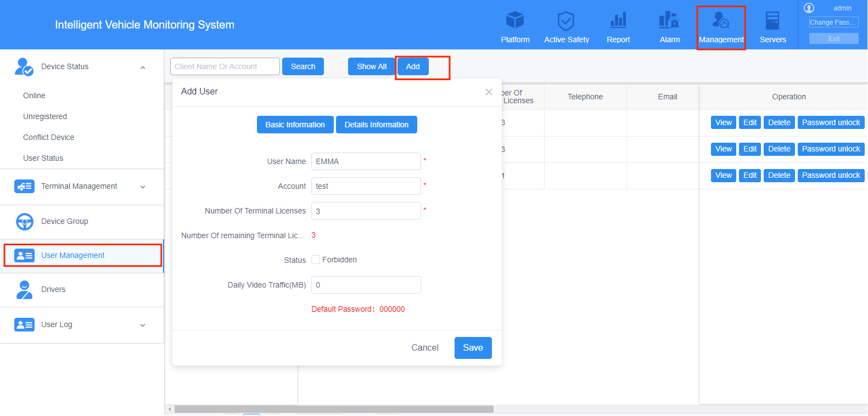Open the Alarm icon in top bar
Image resolution: width=868 pixels, height=416 pixels.
[669, 20]
